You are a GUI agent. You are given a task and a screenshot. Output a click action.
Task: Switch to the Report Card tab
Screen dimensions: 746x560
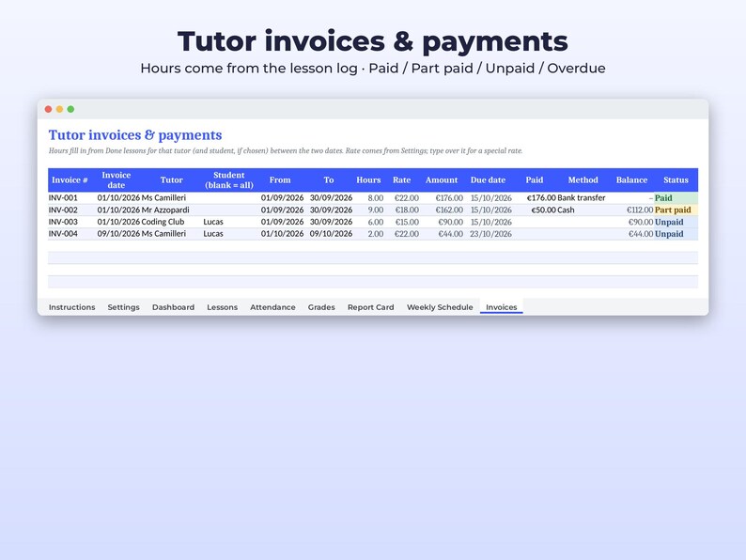click(370, 307)
